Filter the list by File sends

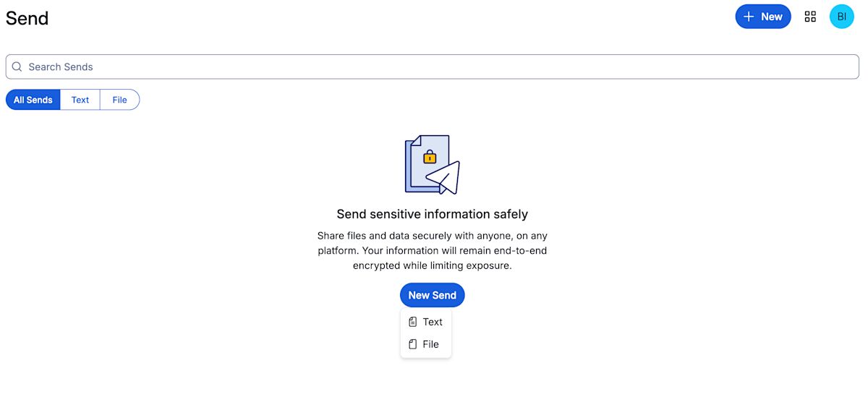click(119, 100)
